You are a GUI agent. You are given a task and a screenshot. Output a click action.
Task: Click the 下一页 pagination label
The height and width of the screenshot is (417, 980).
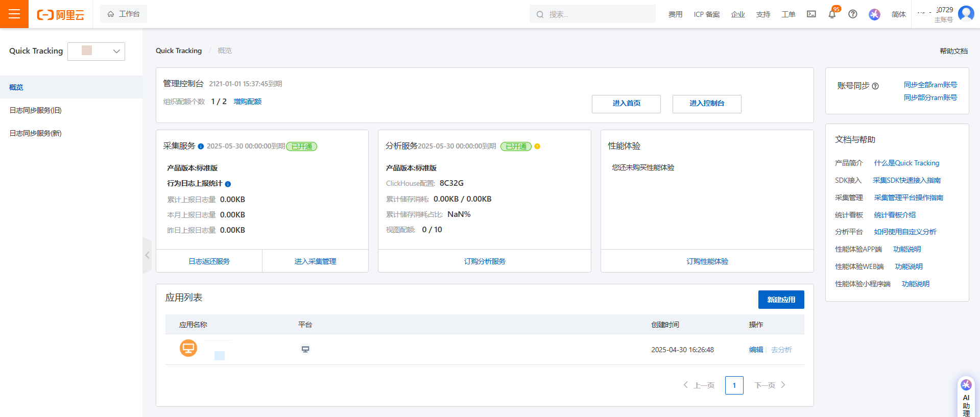(765, 385)
